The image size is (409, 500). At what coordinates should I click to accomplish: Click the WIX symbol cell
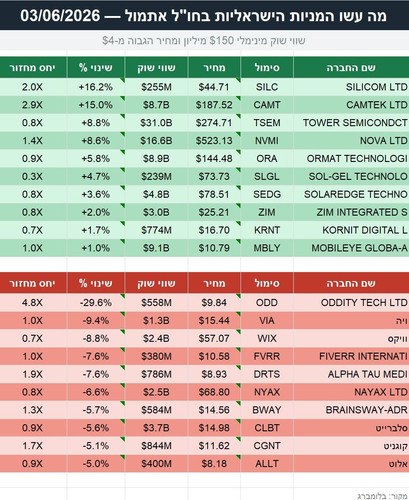point(267,339)
